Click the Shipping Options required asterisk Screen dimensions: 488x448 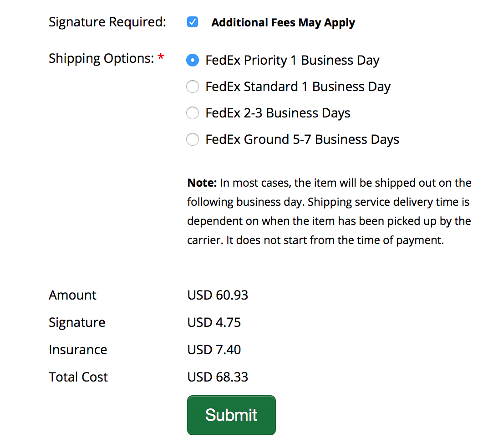click(x=161, y=56)
